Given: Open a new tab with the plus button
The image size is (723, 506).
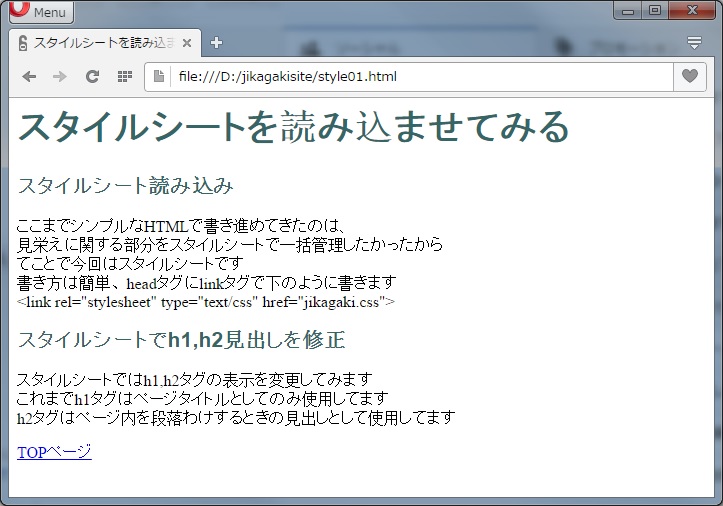Looking at the screenshot, I should [x=216, y=43].
